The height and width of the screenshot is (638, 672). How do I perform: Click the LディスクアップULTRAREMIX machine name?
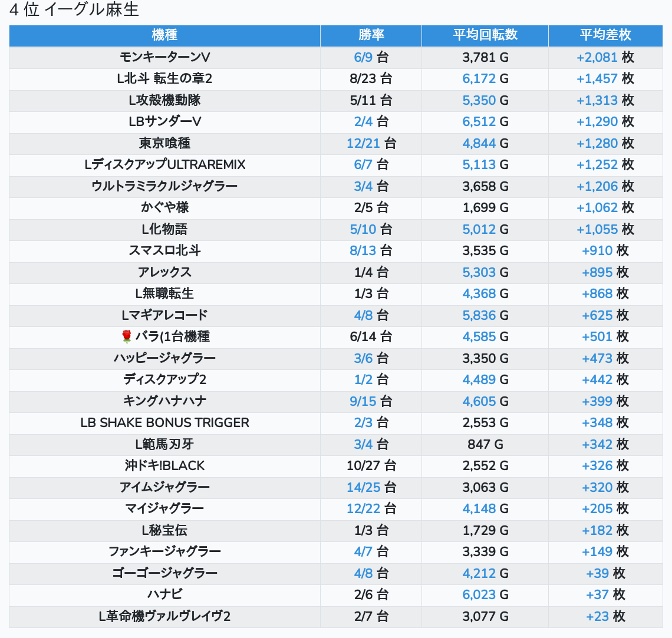(164, 164)
